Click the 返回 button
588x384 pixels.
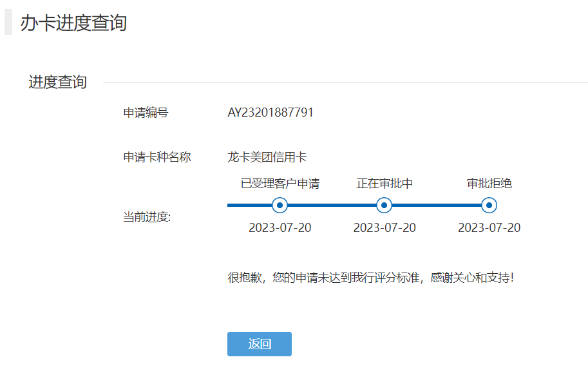coord(259,344)
